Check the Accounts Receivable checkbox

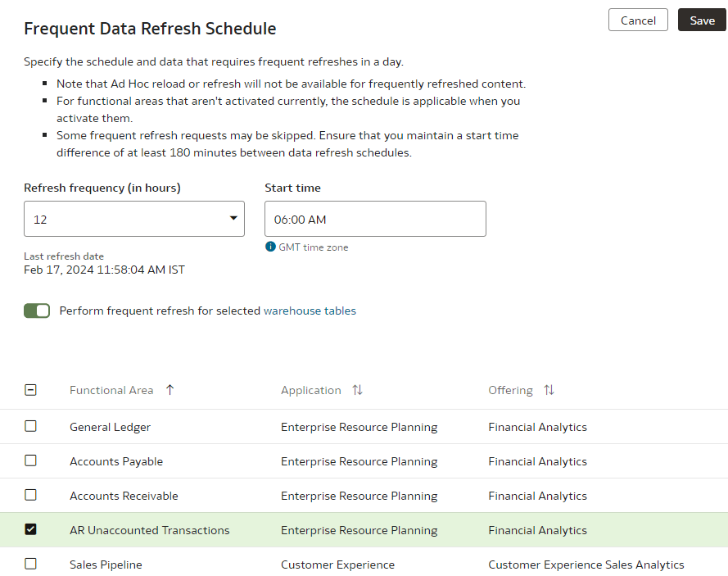tap(30, 495)
